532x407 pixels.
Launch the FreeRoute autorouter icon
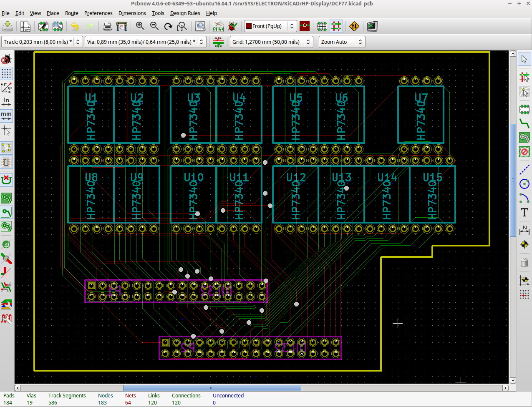tap(354, 26)
